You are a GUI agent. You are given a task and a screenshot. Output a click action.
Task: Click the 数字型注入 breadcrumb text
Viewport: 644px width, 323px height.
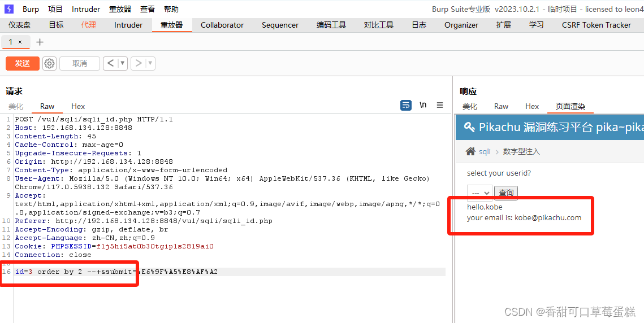(521, 151)
